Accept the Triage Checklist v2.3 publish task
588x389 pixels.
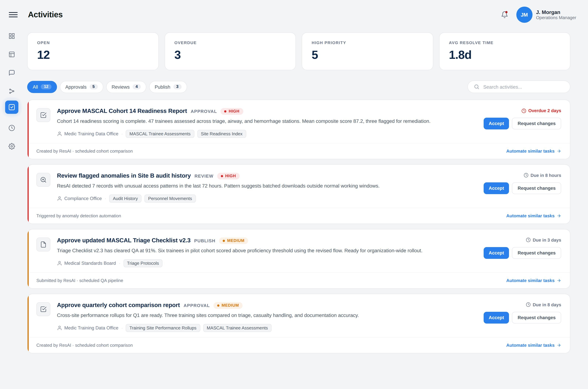496,253
